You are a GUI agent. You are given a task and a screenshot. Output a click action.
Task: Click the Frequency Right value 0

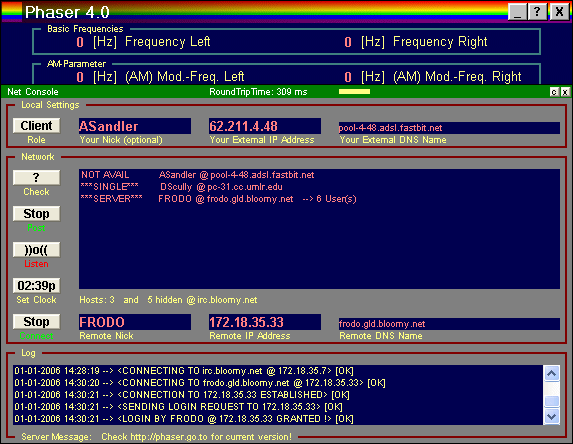tap(348, 42)
